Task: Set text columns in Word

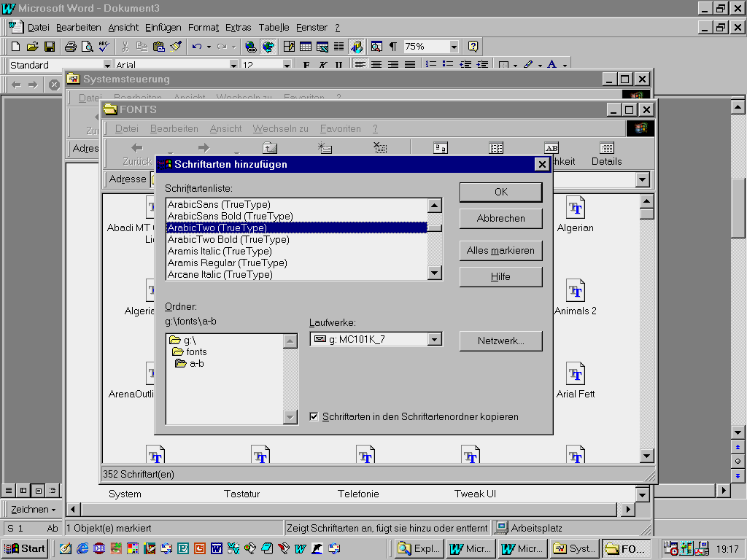Action: point(338,47)
